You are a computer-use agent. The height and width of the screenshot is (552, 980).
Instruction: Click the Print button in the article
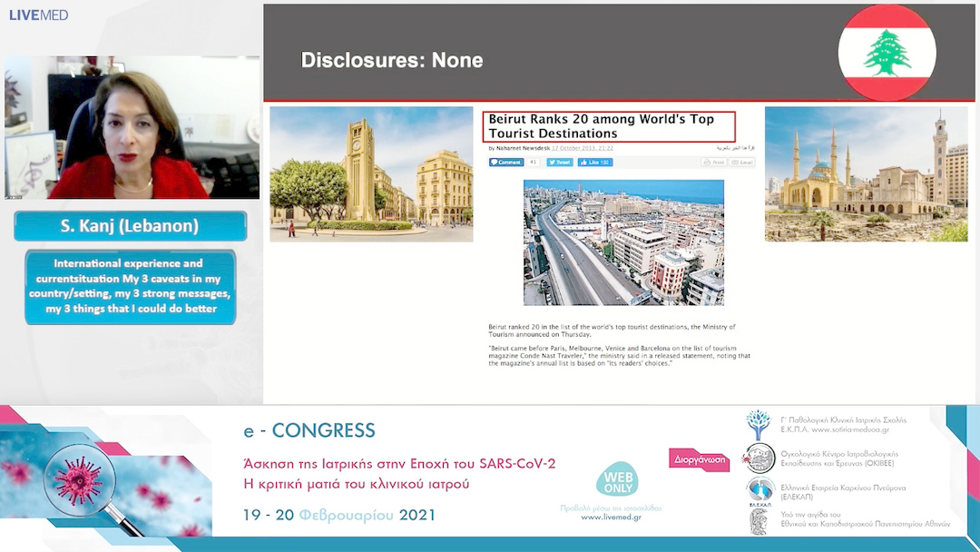pyautogui.click(x=714, y=162)
